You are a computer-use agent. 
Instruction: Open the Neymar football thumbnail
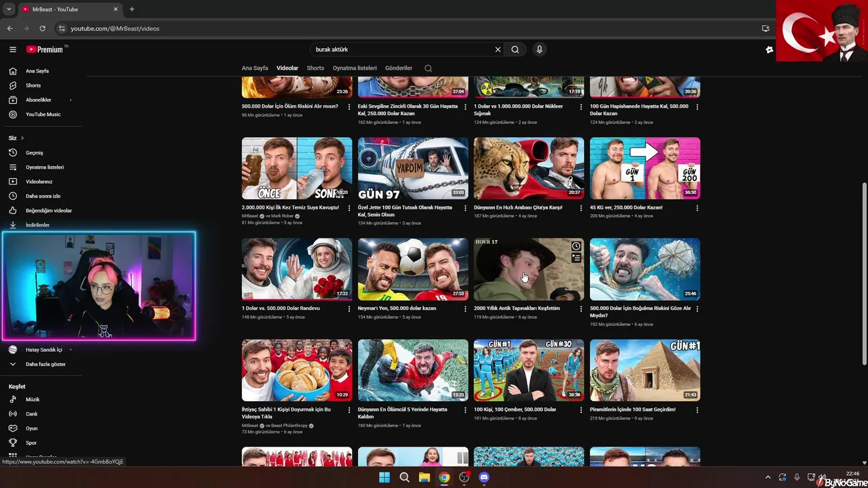click(413, 269)
